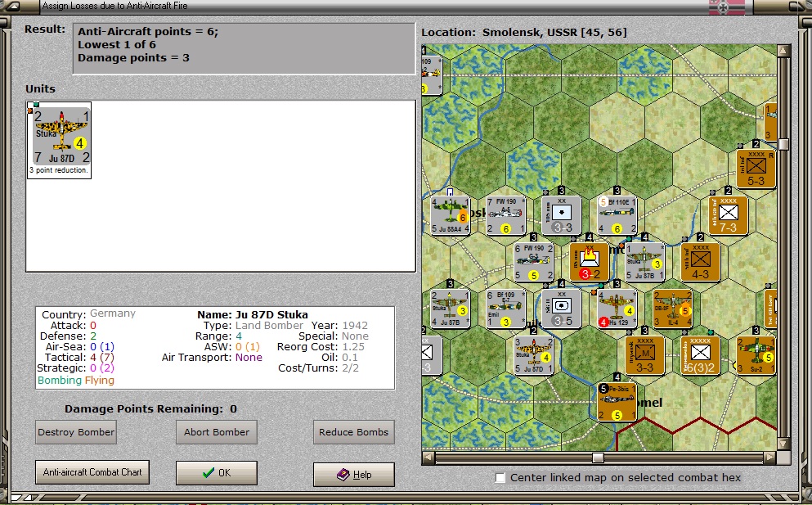Open the window system menu icon in title bar
The height and width of the screenshot is (505, 812).
tap(11, 7)
